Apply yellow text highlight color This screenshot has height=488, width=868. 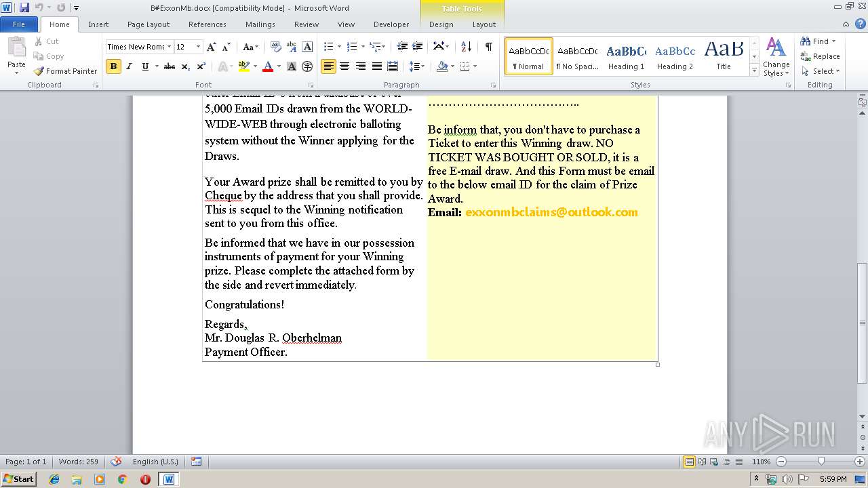243,66
